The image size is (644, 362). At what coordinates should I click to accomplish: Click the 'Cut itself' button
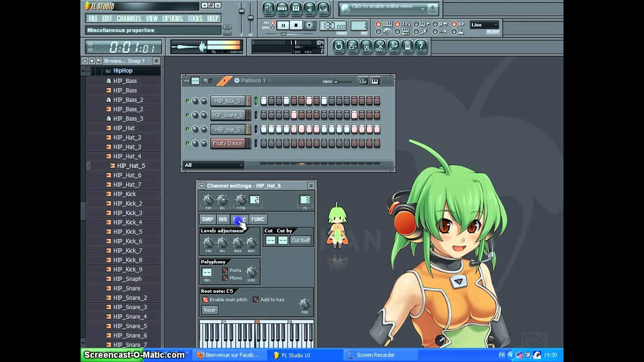[x=300, y=240]
